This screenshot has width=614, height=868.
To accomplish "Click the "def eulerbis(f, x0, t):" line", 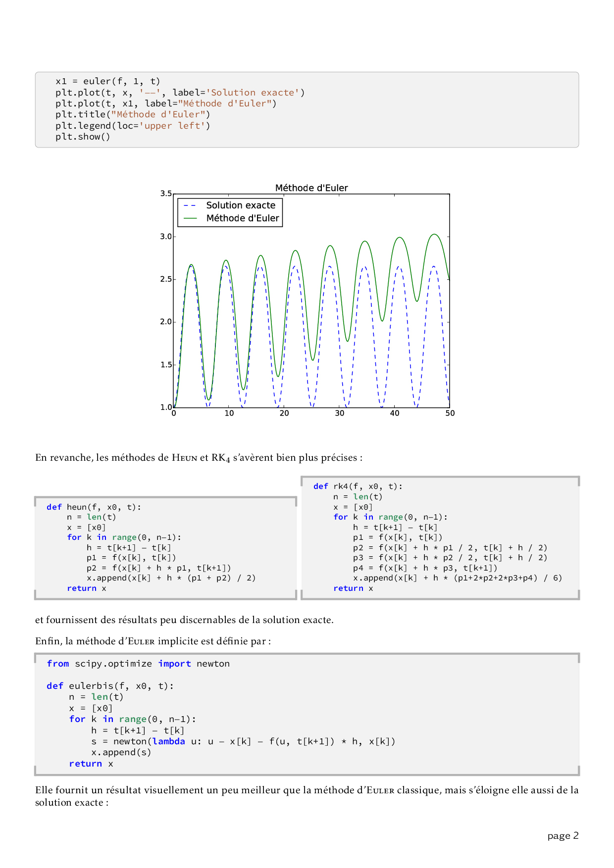I will tap(110, 686).
